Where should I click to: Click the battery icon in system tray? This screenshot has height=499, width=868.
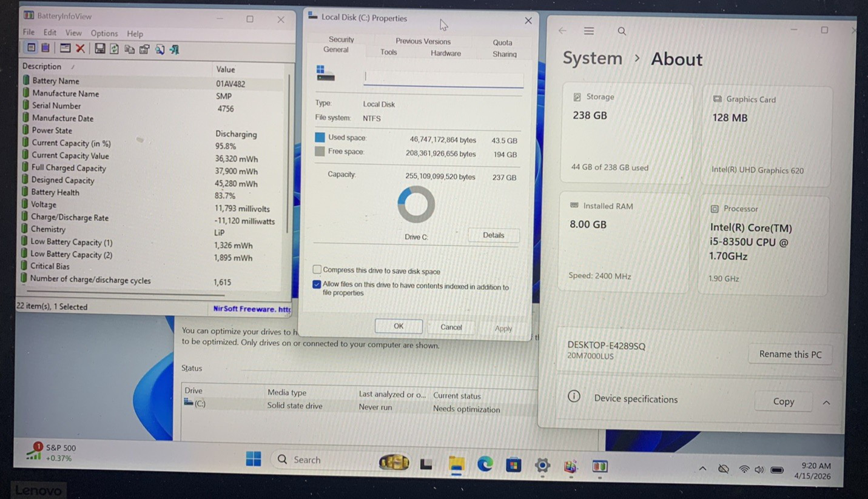777,470
